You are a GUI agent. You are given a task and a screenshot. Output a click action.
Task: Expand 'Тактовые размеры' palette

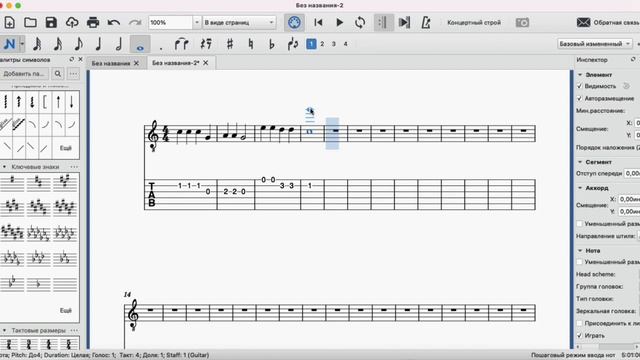[x=4, y=330]
